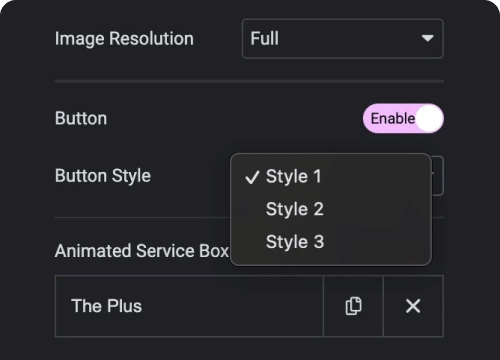Viewport: 500px width, 360px height.
Task: Remove The Plus item with X icon
Action: [x=413, y=306]
